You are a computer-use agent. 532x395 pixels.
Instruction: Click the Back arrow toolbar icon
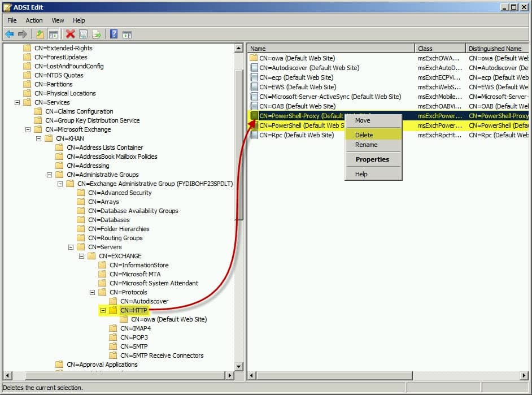[10, 34]
